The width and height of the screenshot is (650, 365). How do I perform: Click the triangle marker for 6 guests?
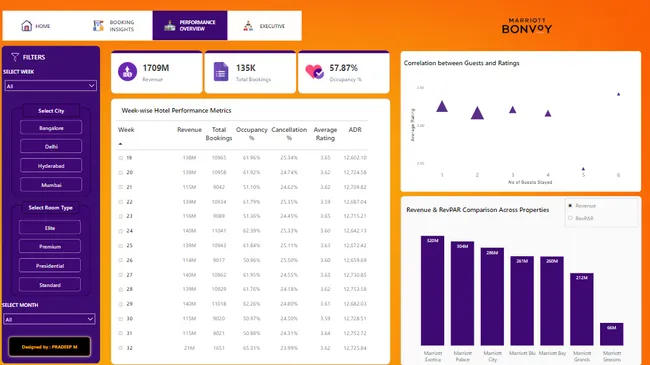click(618, 95)
